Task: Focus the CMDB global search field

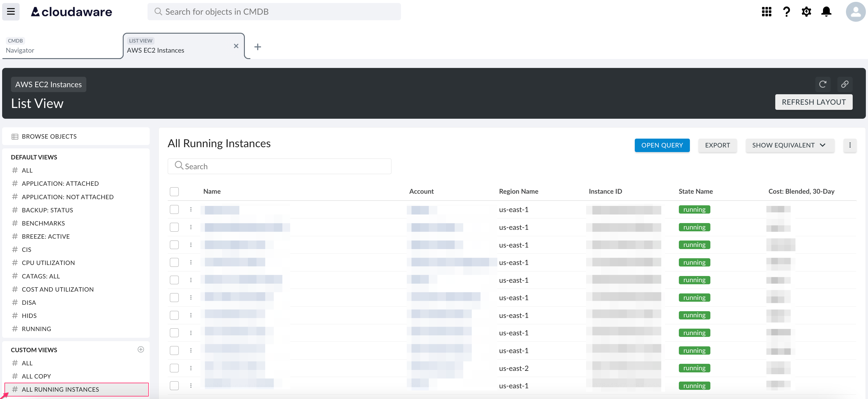Action: click(x=274, y=12)
